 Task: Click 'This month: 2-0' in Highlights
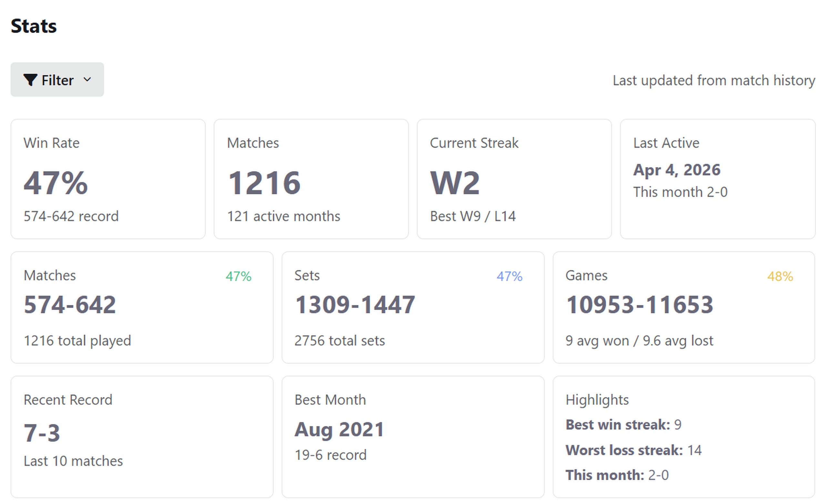[x=617, y=475]
